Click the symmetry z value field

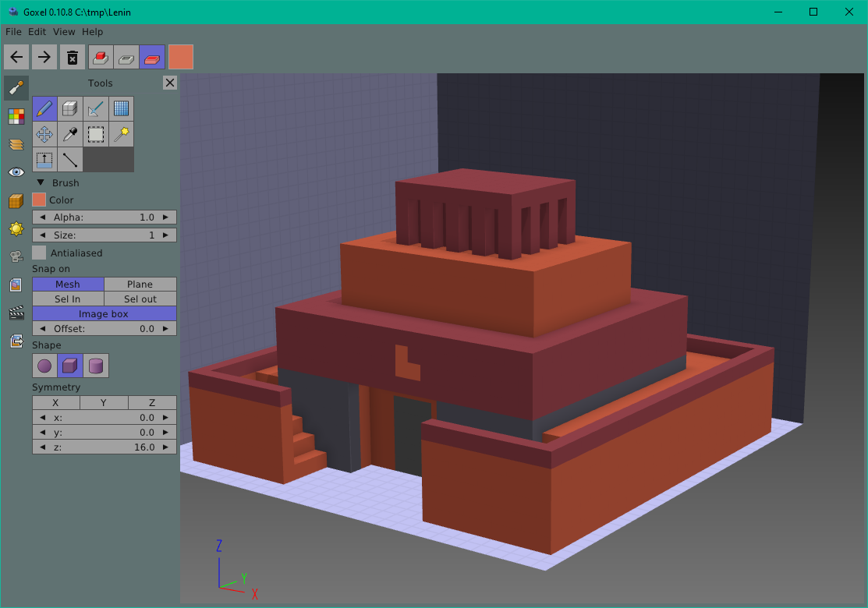click(105, 447)
